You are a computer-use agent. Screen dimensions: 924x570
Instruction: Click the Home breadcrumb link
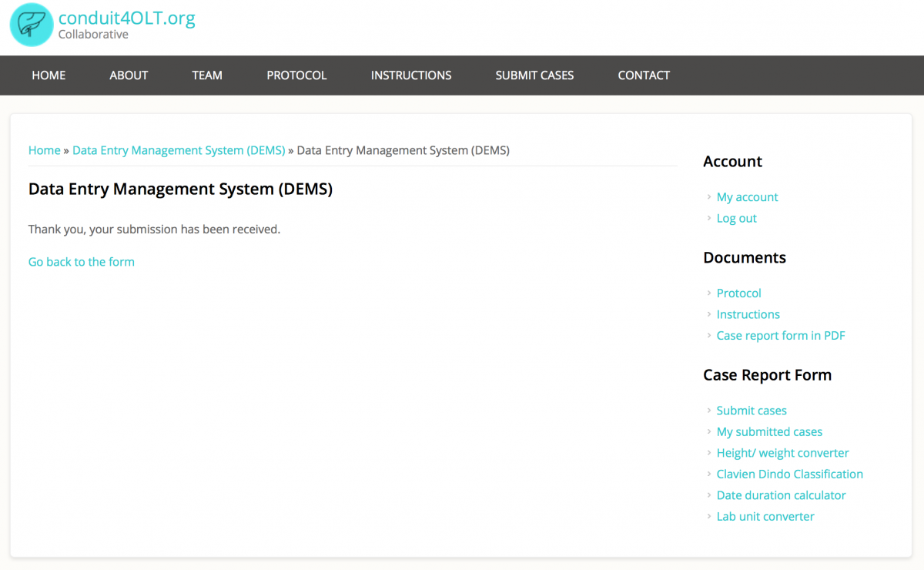tap(44, 150)
